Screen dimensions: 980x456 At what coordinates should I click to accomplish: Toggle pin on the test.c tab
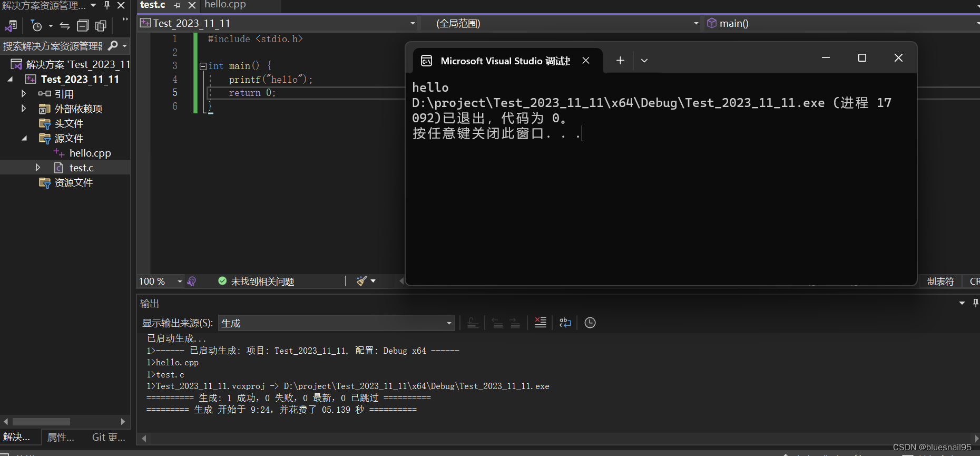coord(178,5)
